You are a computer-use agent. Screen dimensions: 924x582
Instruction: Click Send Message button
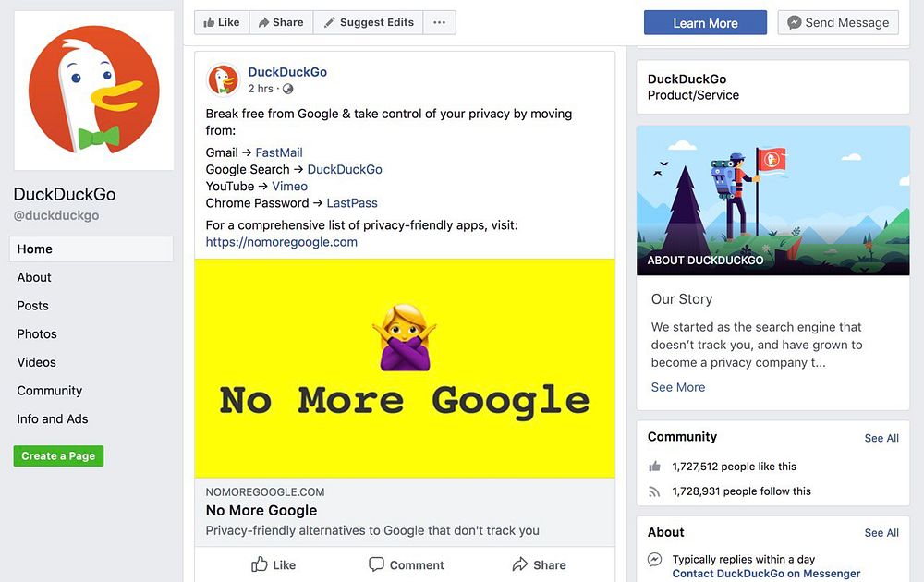coord(838,22)
